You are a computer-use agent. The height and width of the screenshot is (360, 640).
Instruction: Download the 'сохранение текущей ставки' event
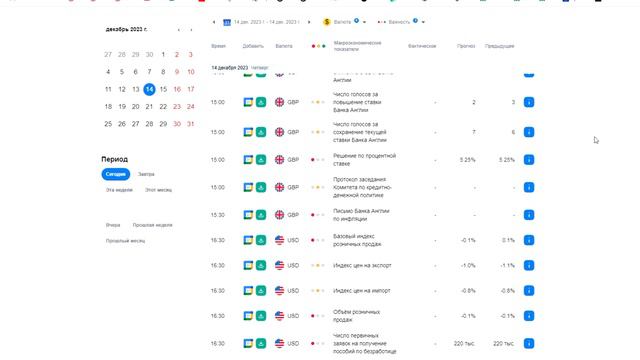(x=261, y=132)
